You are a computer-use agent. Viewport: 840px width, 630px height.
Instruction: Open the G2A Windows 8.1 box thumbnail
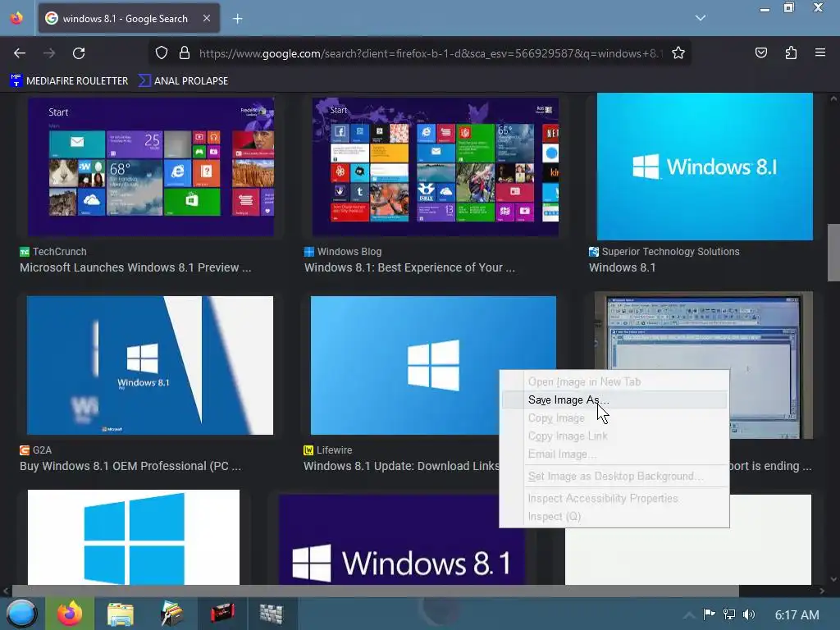(150, 365)
